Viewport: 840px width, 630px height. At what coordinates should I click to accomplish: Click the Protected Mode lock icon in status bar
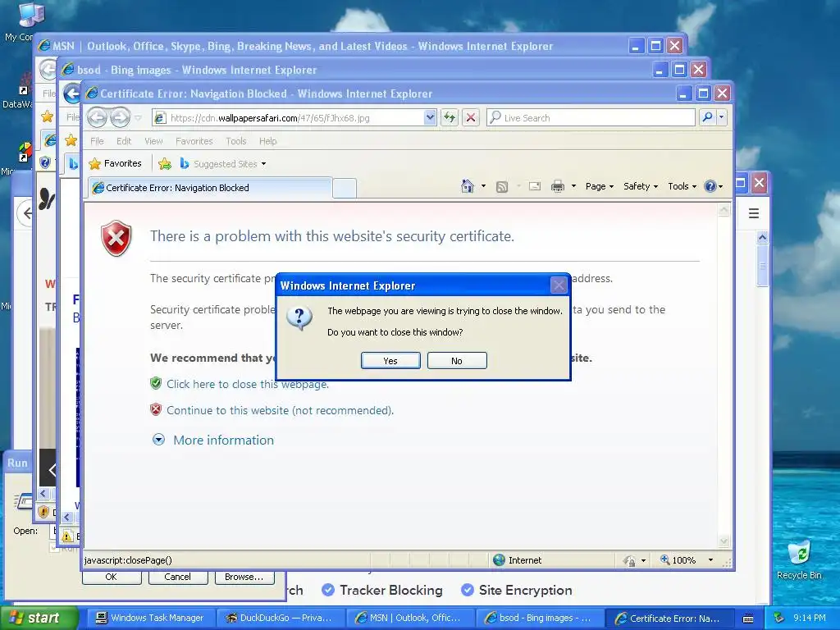(x=629, y=560)
